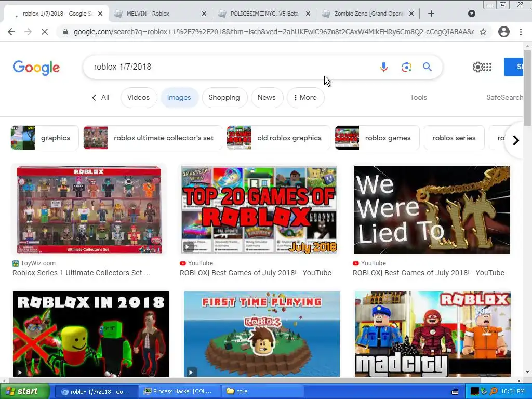Close the Zombie Zone tab
This screenshot has width=532, height=399.
tap(411, 14)
